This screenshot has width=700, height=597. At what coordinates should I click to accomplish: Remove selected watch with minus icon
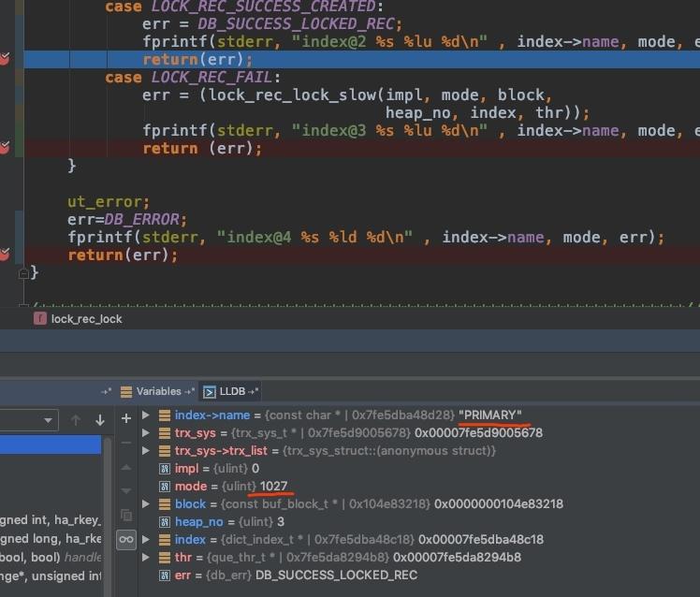click(x=126, y=443)
